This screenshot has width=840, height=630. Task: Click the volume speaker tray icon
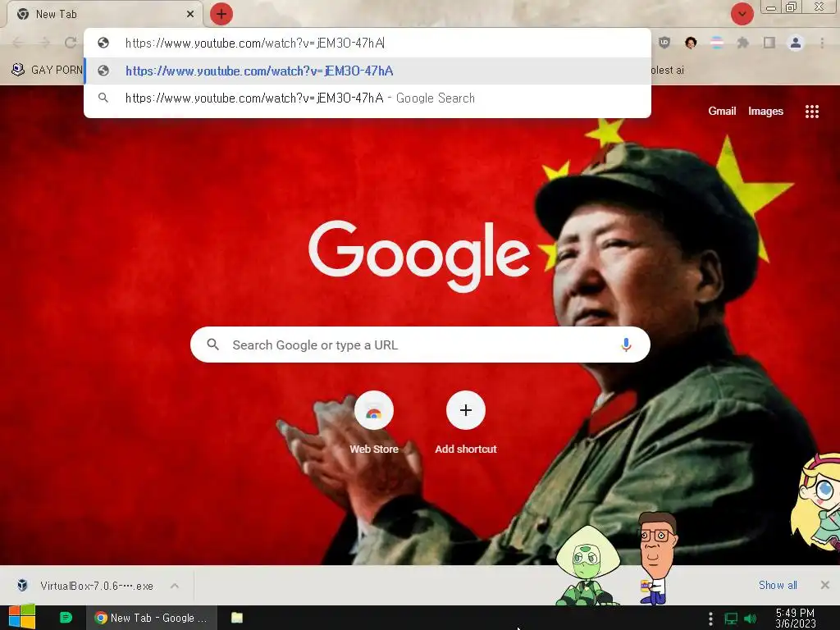point(751,619)
